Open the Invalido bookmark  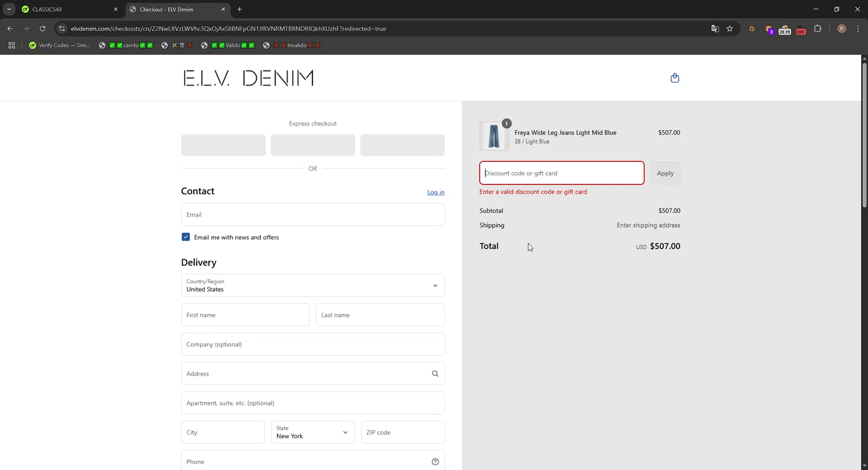(292, 45)
